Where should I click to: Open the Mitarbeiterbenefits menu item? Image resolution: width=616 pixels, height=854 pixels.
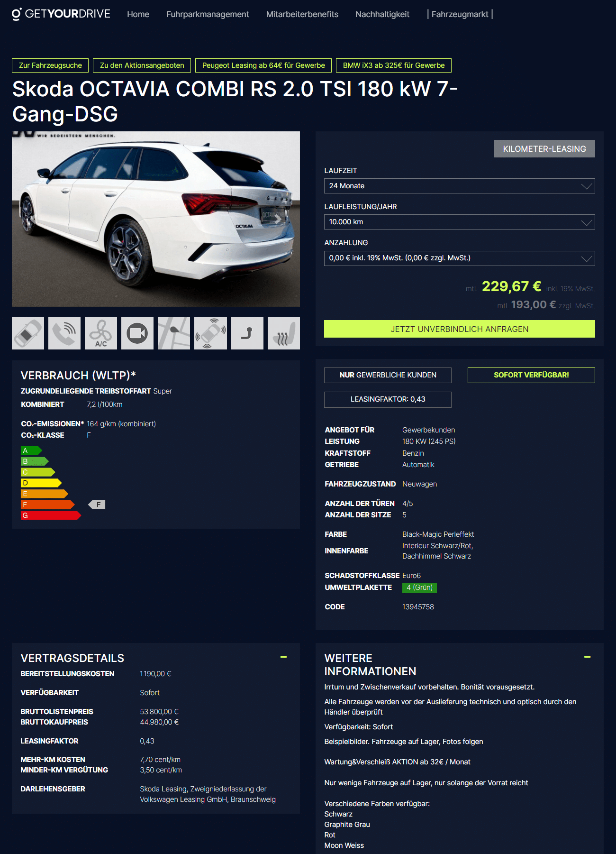tap(302, 14)
